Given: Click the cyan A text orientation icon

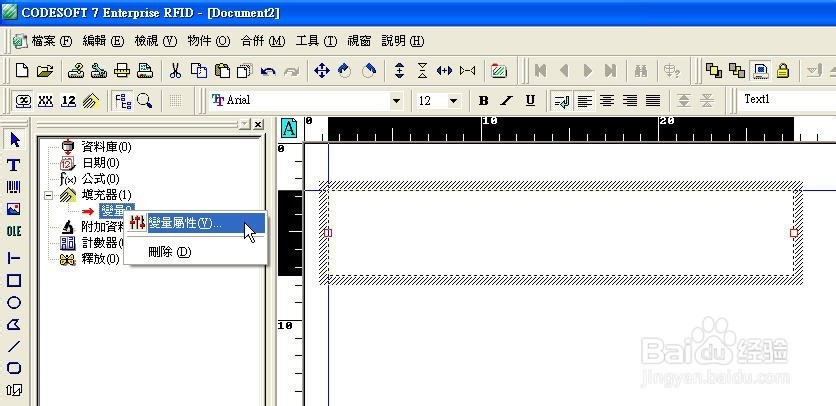Looking at the screenshot, I should pos(289,128).
